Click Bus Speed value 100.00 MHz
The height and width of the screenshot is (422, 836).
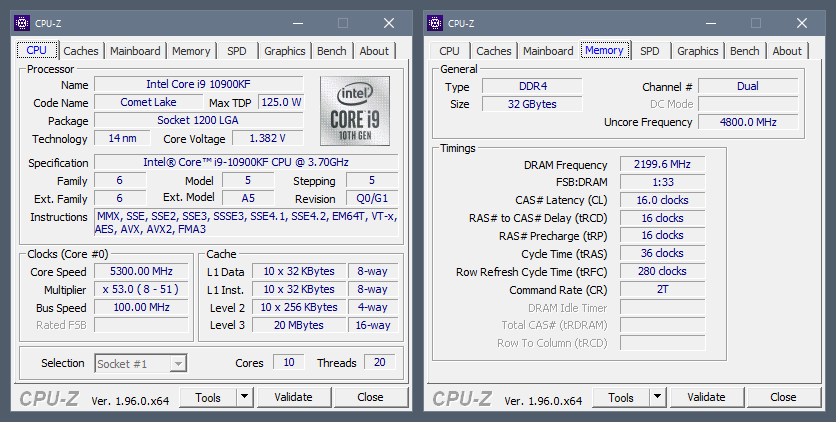coord(141,307)
